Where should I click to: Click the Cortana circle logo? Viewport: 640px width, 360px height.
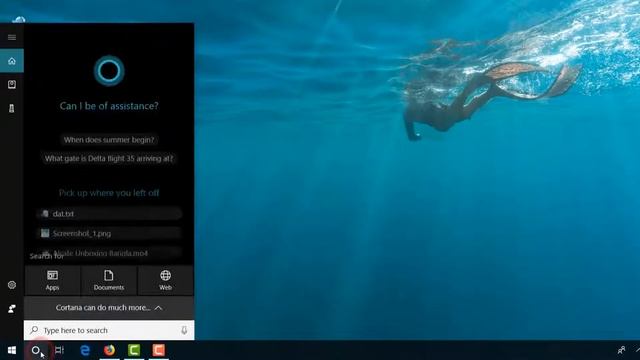tap(109, 71)
